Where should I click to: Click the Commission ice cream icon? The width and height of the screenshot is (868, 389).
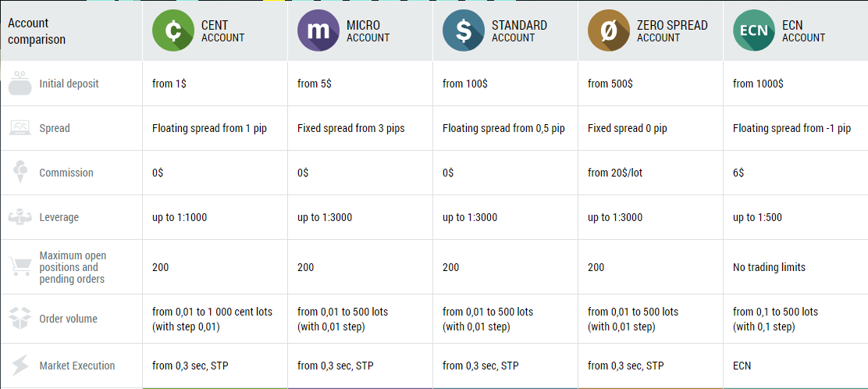pos(20,173)
